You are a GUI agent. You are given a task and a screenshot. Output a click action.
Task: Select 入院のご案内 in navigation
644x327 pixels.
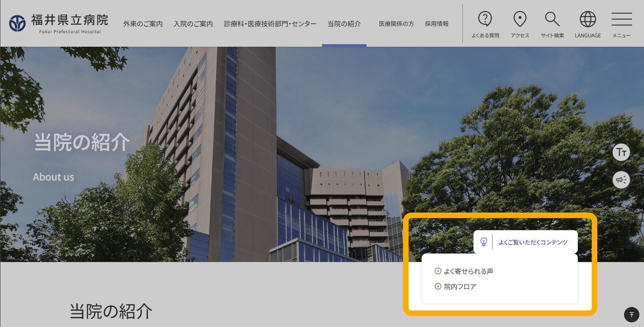point(193,24)
